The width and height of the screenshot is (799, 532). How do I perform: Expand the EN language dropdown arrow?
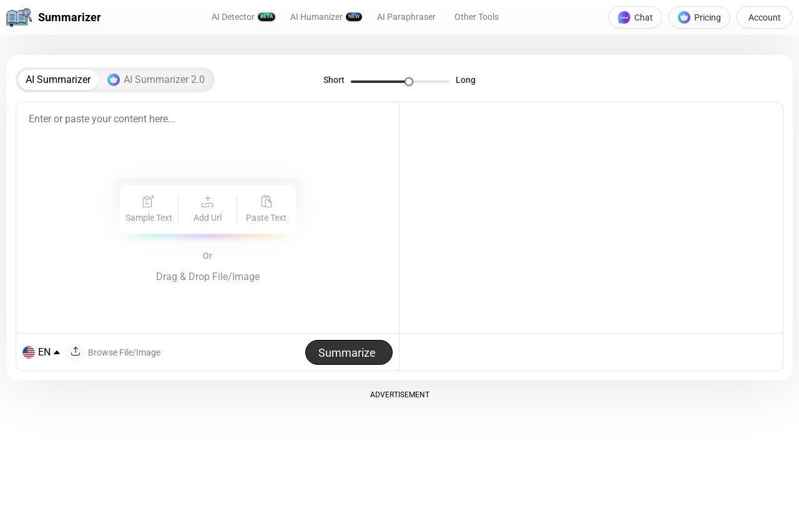[57, 352]
